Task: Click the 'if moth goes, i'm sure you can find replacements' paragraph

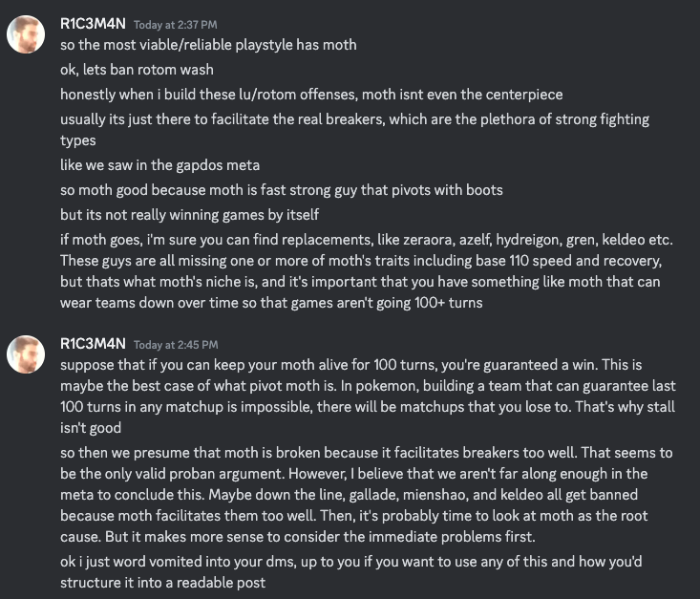Action: pyautogui.click(x=367, y=271)
